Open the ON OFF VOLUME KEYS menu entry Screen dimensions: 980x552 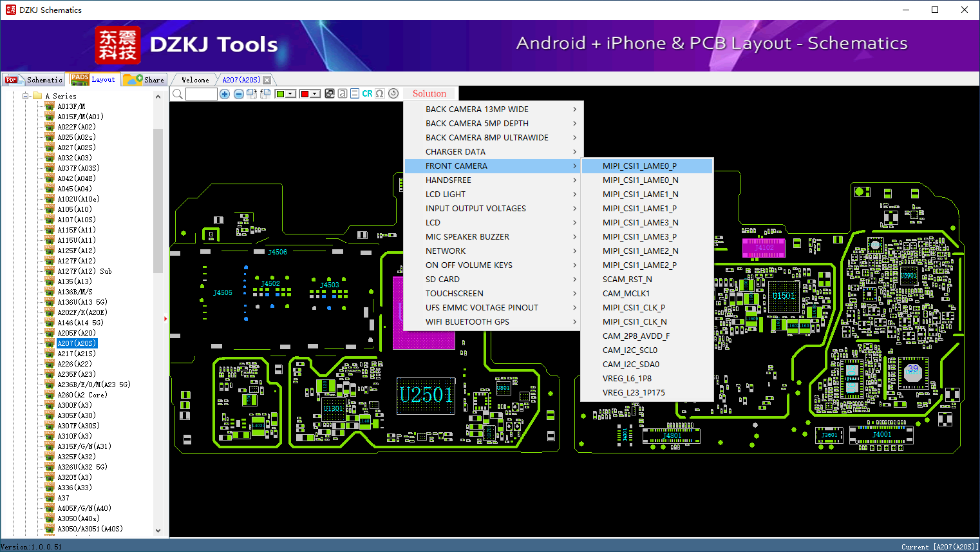coord(494,265)
